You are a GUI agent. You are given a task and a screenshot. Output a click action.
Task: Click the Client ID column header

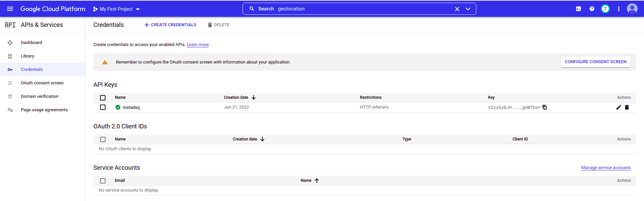pyautogui.click(x=520, y=139)
